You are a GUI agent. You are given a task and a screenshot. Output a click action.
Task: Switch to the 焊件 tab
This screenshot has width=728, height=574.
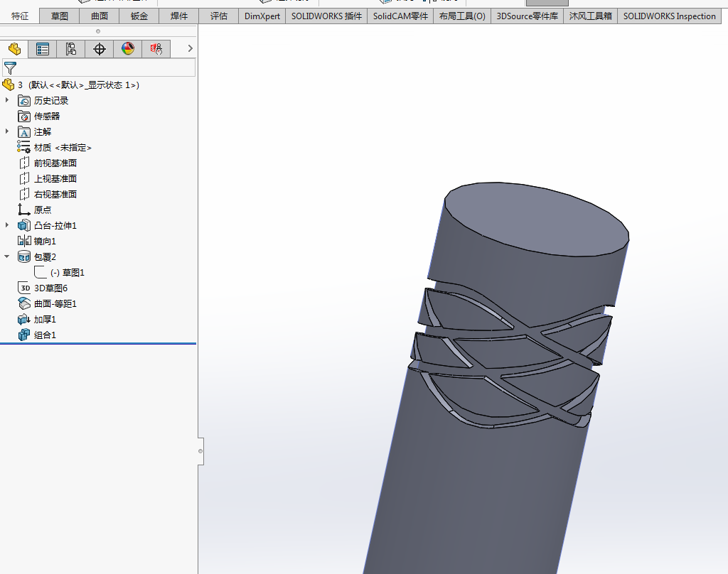pos(179,16)
